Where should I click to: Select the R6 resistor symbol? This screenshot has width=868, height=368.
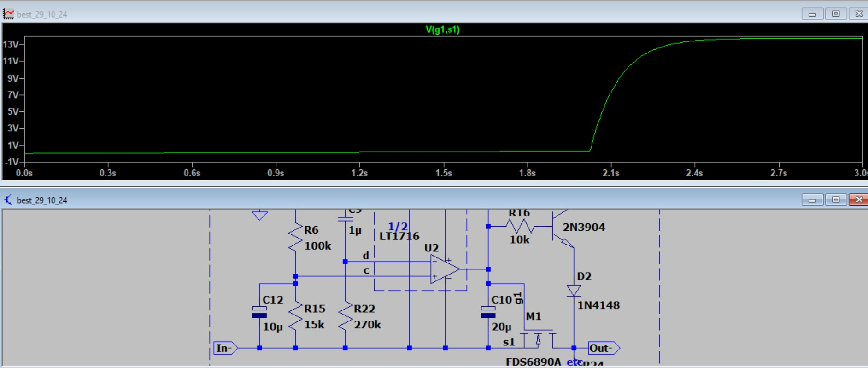click(x=295, y=238)
